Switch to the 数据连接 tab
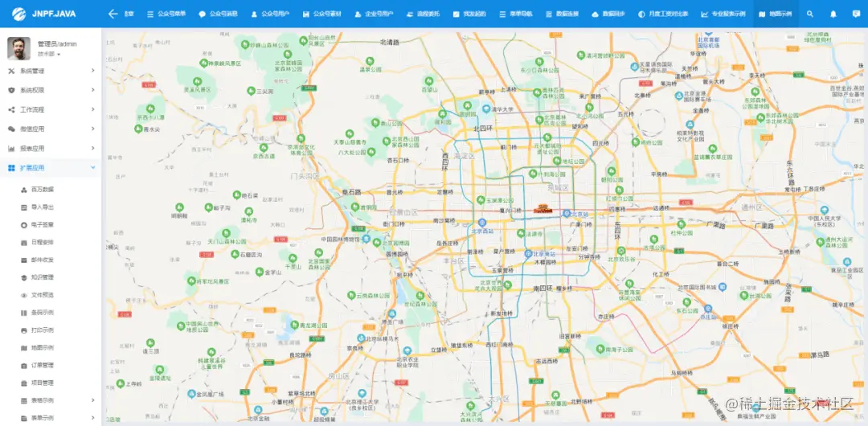868x426 pixels. (x=563, y=14)
